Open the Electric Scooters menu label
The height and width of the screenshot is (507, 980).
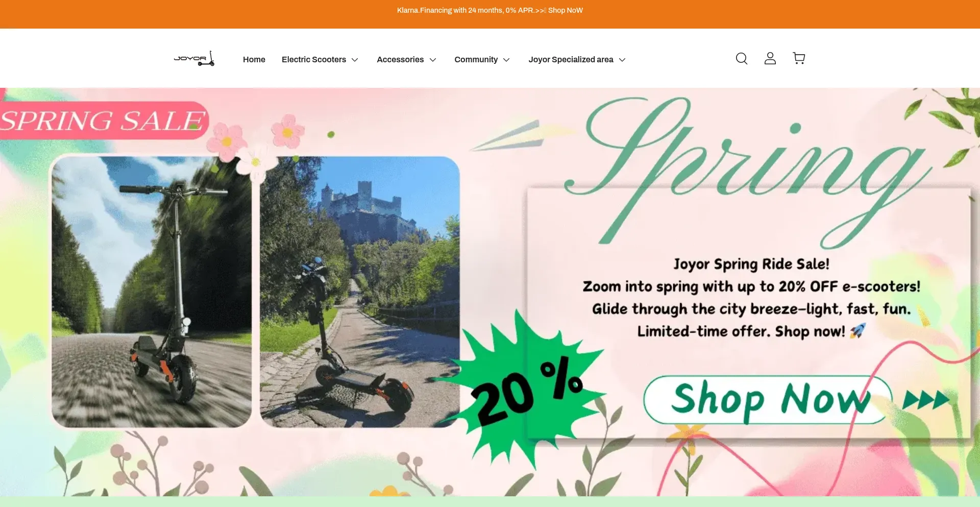click(314, 59)
